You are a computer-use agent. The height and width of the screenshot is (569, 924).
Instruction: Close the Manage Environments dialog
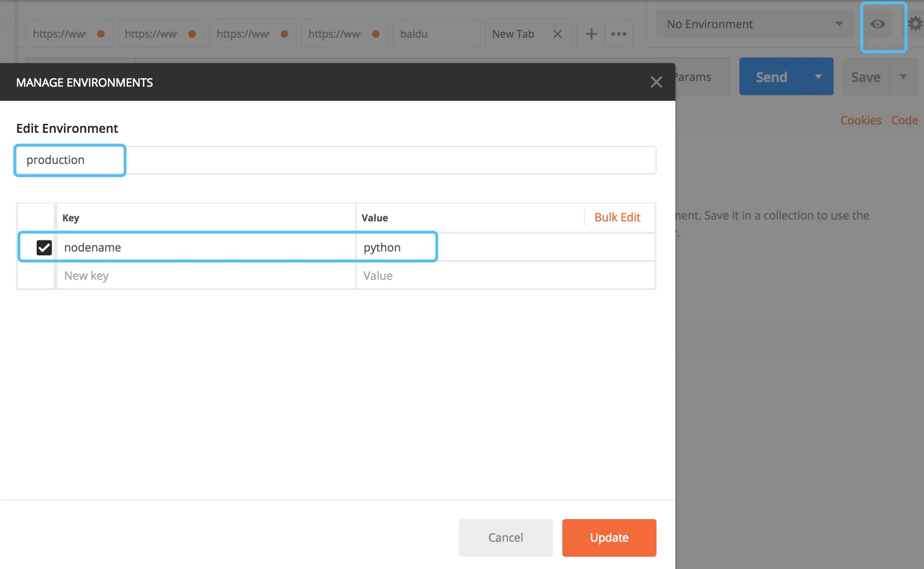click(x=656, y=82)
